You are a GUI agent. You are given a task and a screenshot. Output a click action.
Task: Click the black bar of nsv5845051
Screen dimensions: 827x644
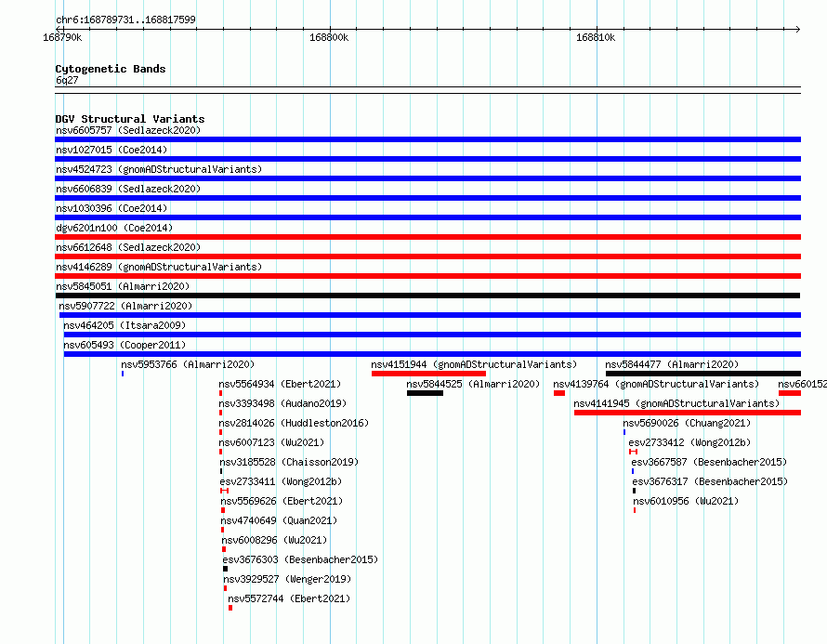tap(427, 296)
